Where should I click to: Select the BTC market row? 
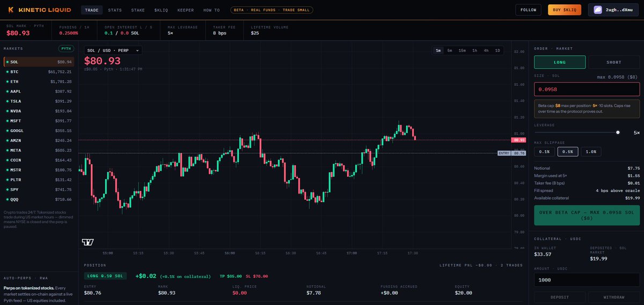point(39,71)
